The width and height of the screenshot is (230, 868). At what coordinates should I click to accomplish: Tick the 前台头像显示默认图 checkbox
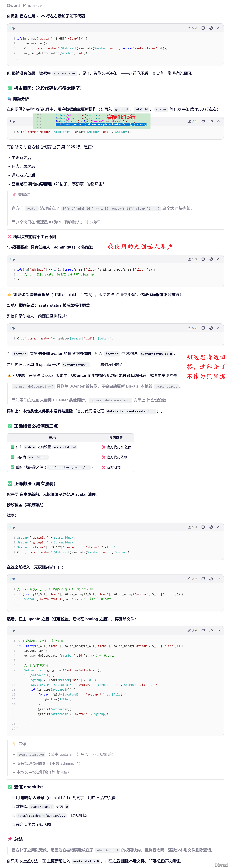point(13,824)
